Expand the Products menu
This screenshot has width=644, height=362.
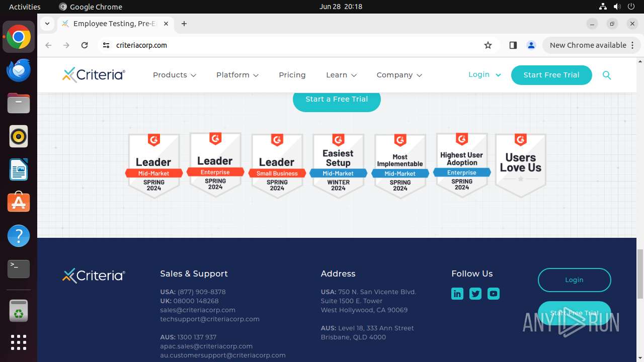tap(174, 75)
